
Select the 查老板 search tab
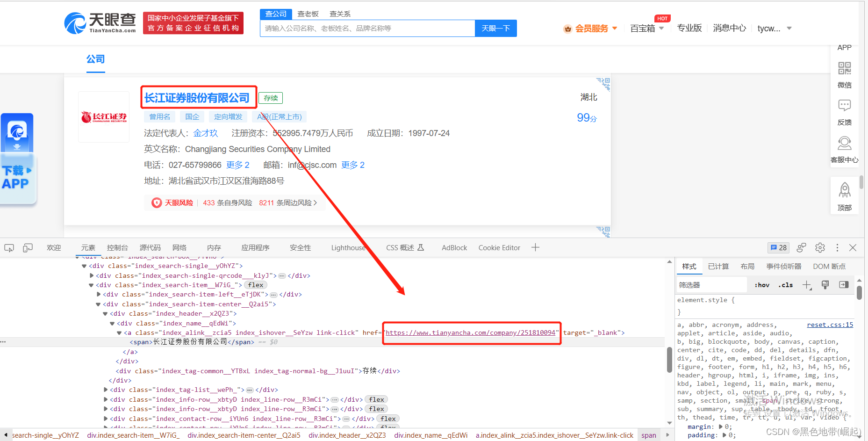pos(308,14)
